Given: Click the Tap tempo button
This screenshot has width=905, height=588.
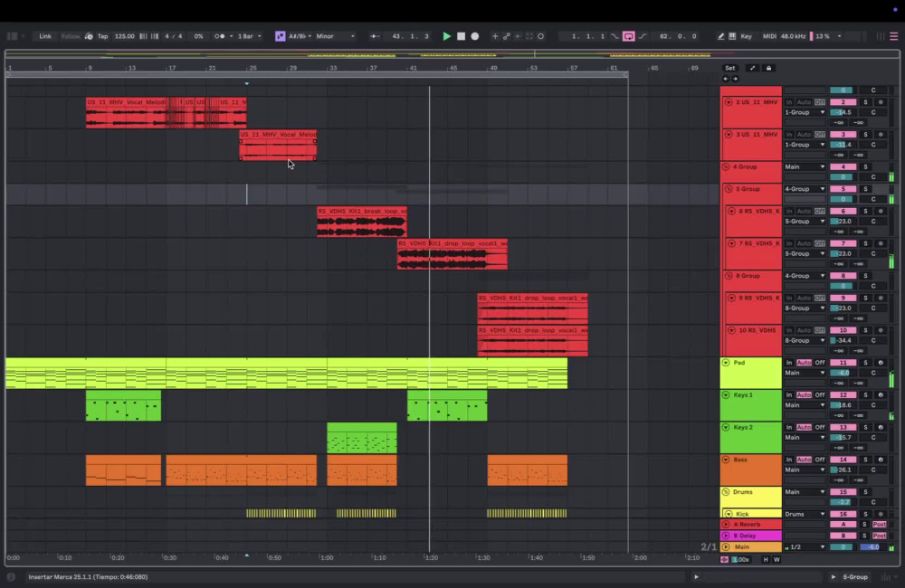Looking at the screenshot, I should [102, 36].
